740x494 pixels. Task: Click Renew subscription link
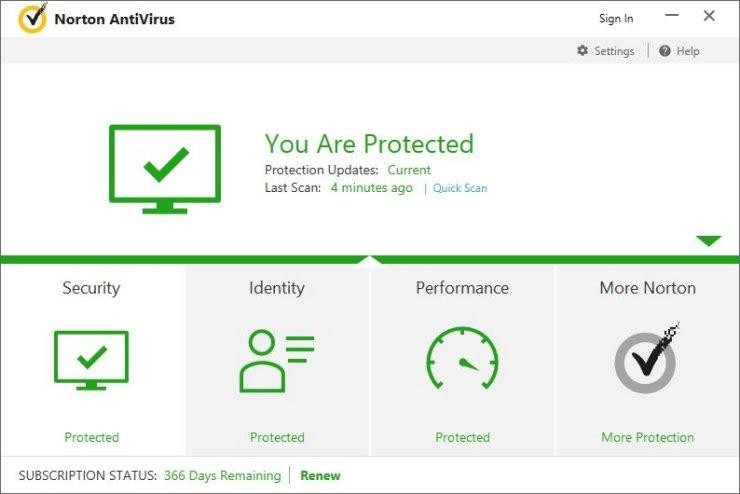[320, 476]
